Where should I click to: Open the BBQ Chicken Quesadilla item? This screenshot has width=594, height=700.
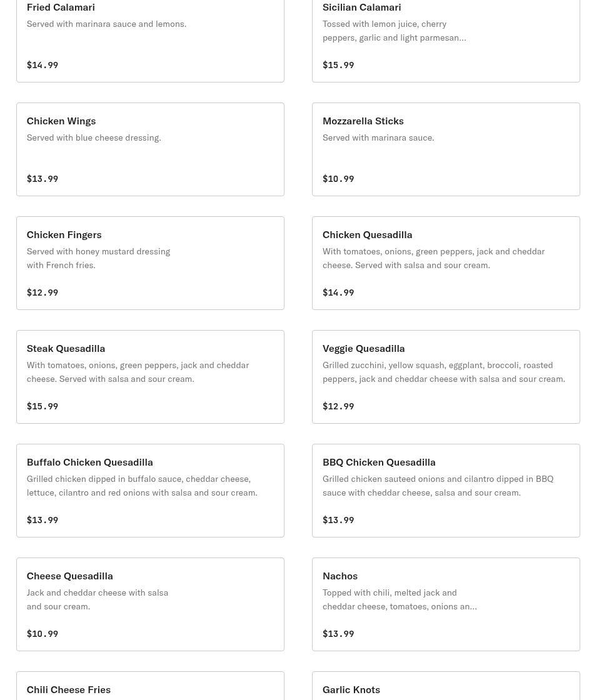446,491
